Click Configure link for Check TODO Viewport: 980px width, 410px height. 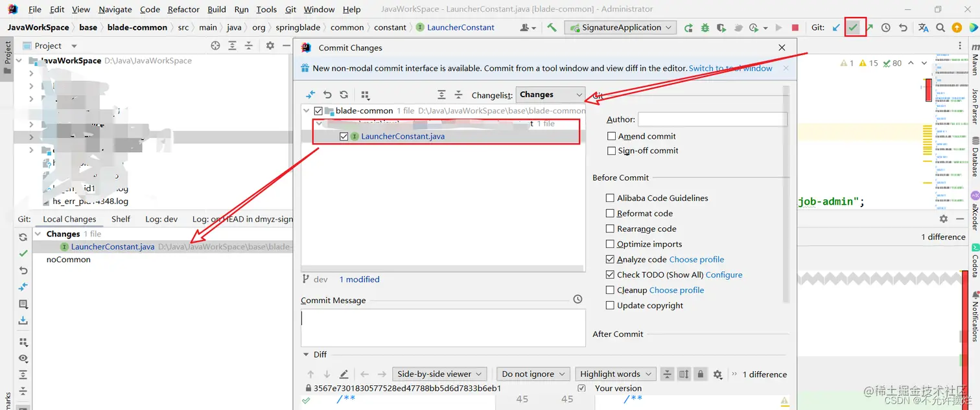click(x=724, y=275)
